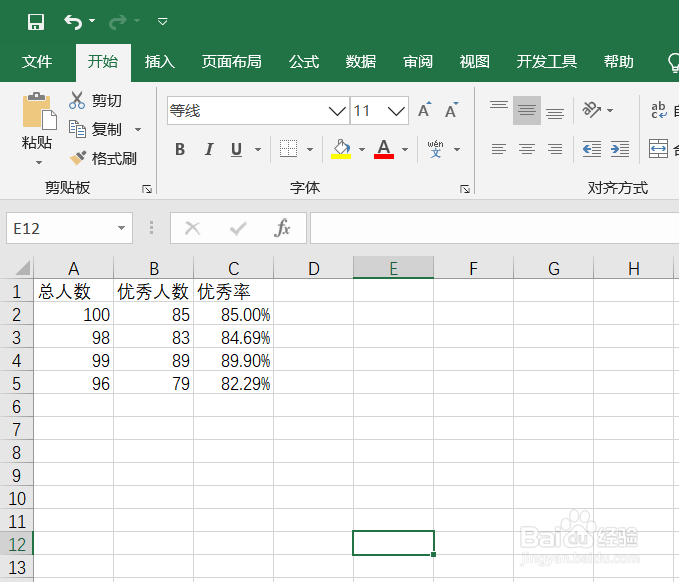Image resolution: width=679 pixels, height=582 pixels.
Task: Click the wrap text icon
Action: (659, 110)
